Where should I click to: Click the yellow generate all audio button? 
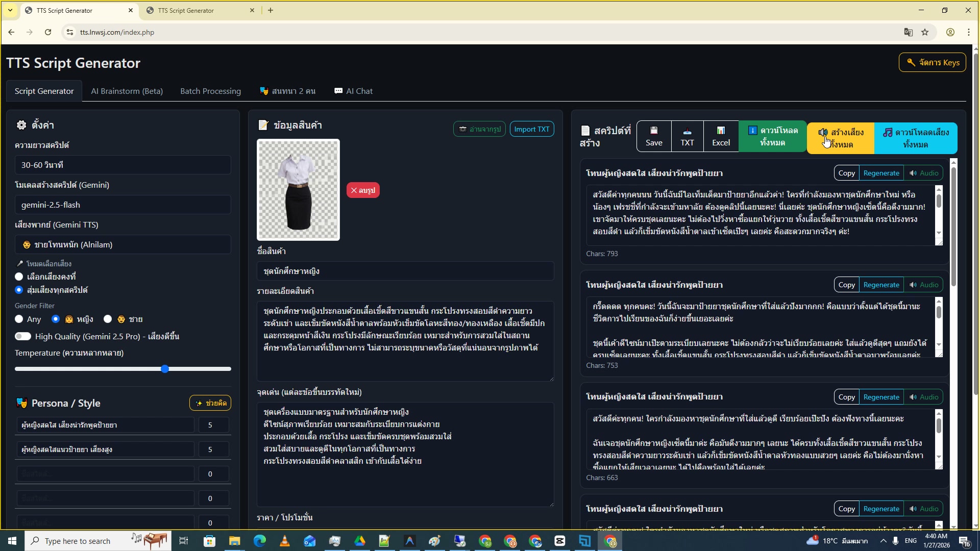coord(841,138)
